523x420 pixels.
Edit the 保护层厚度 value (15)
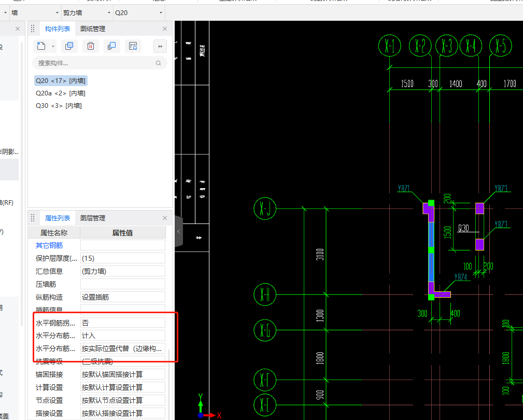[123, 258]
